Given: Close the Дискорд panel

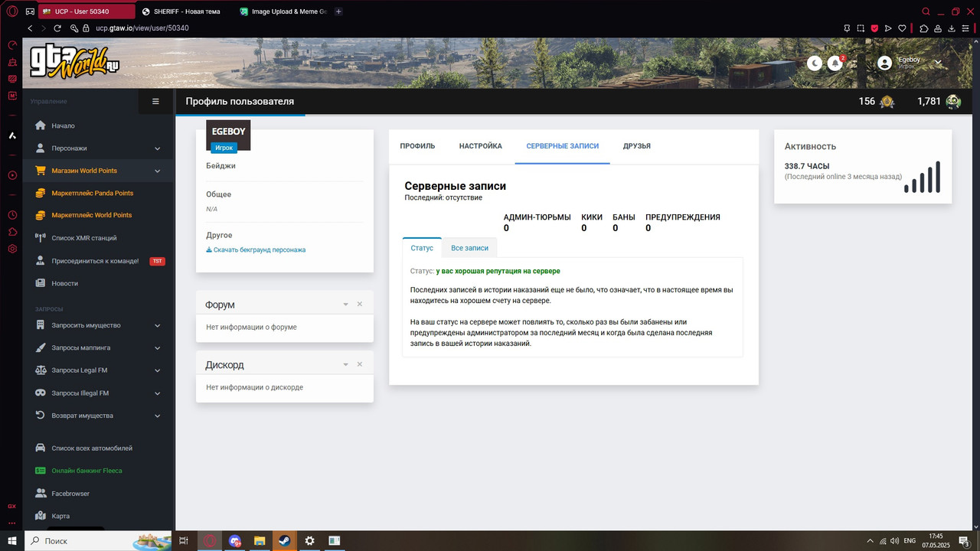Looking at the screenshot, I should (x=360, y=365).
